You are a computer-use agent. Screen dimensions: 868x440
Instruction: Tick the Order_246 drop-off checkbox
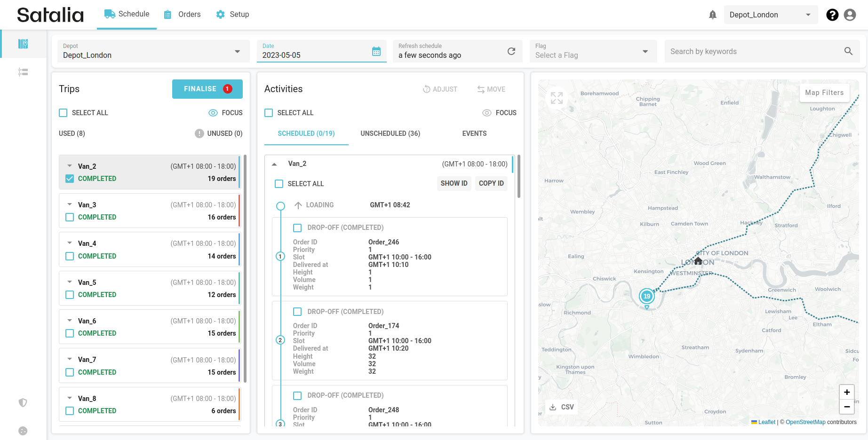[297, 228]
